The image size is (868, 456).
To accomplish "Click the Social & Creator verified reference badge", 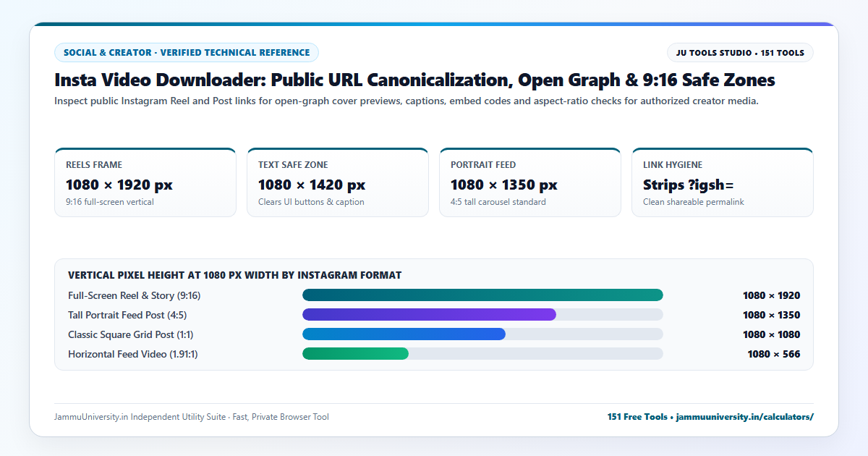I will (187, 53).
